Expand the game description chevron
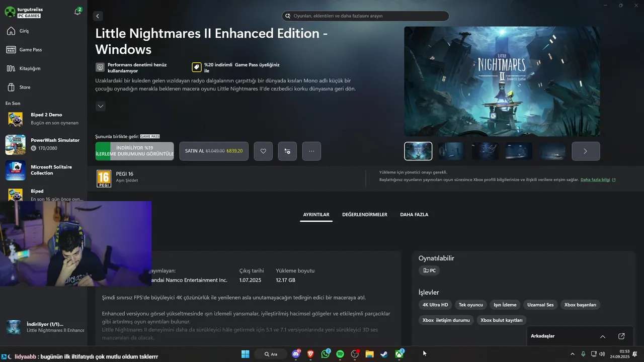The height and width of the screenshot is (362, 644). tap(101, 106)
